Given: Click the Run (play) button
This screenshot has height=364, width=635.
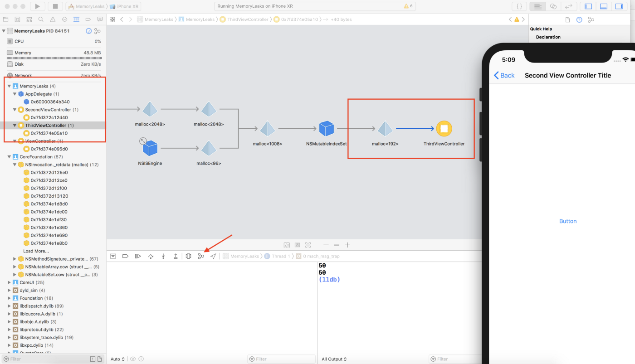Looking at the screenshot, I should point(38,6).
